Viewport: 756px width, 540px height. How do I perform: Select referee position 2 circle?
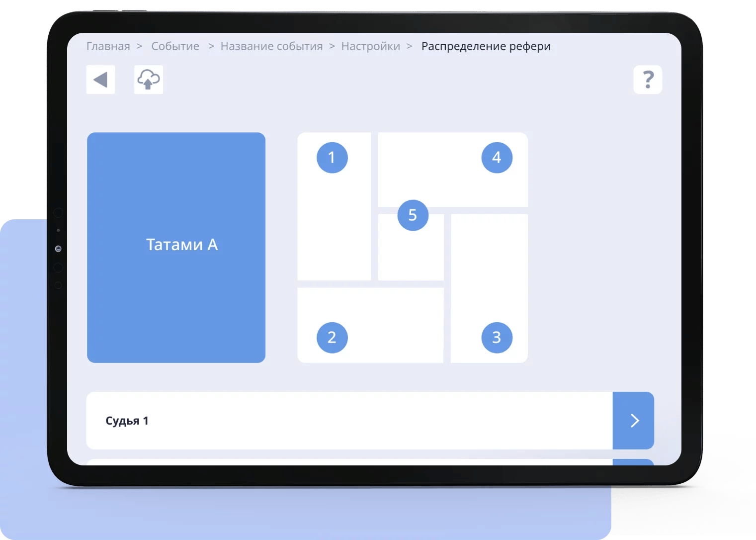point(332,338)
